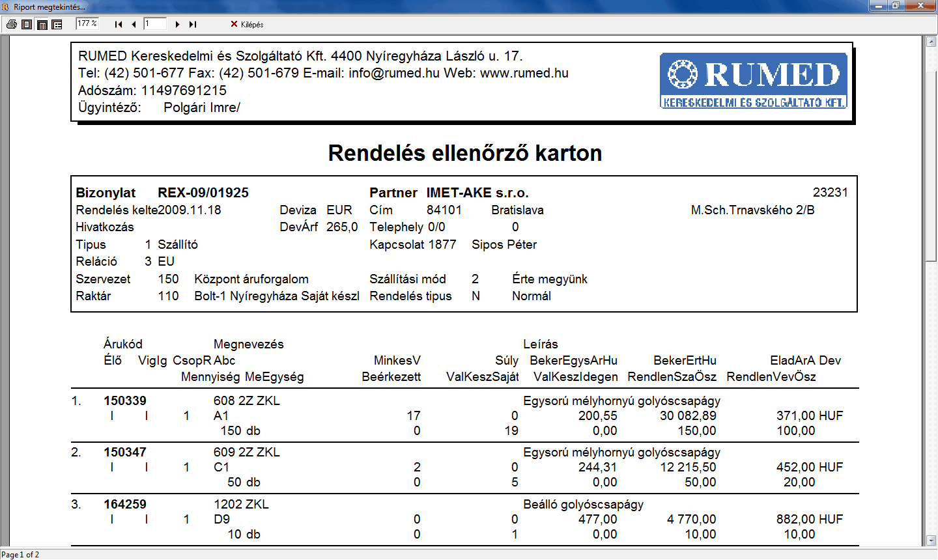
Task: Jump to the last page of the report
Action: point(193,24)
